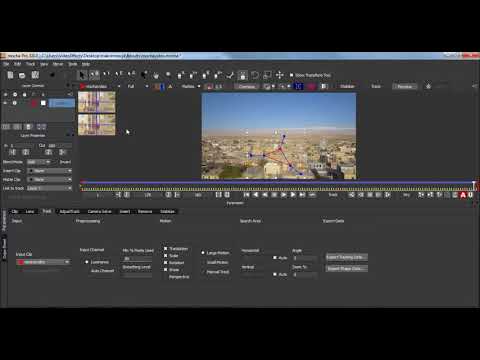The image size is (480, 360).
Task: Toggle the Shear motion checkbox
Action: pos(166,270)
